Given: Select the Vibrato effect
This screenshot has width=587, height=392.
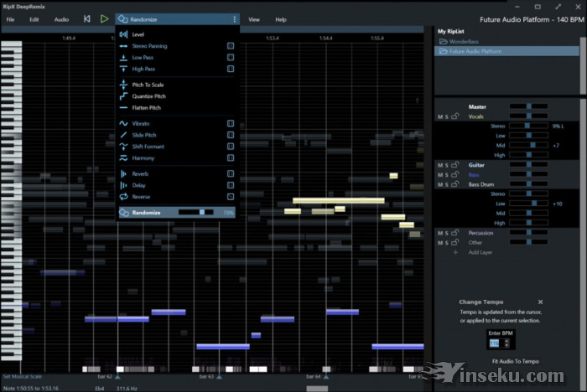Looking at the screenshot, I should pyautogui.click(x=140, y=123).
